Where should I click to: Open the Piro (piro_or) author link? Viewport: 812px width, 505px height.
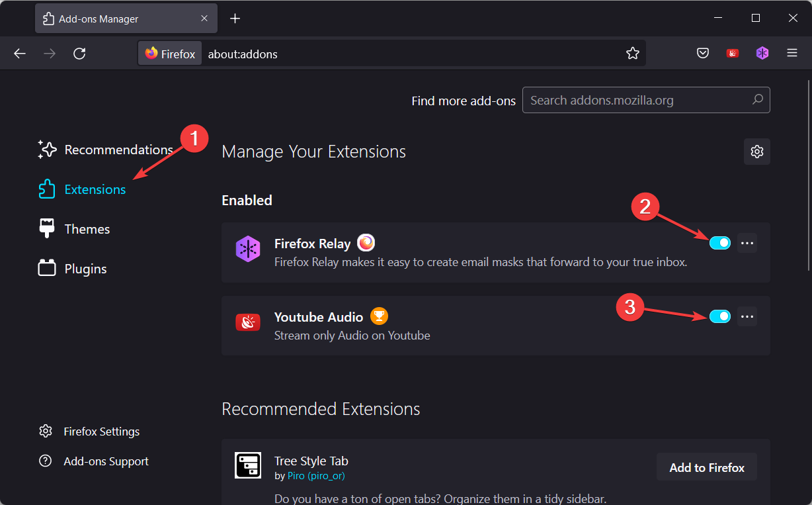point(316,476)
